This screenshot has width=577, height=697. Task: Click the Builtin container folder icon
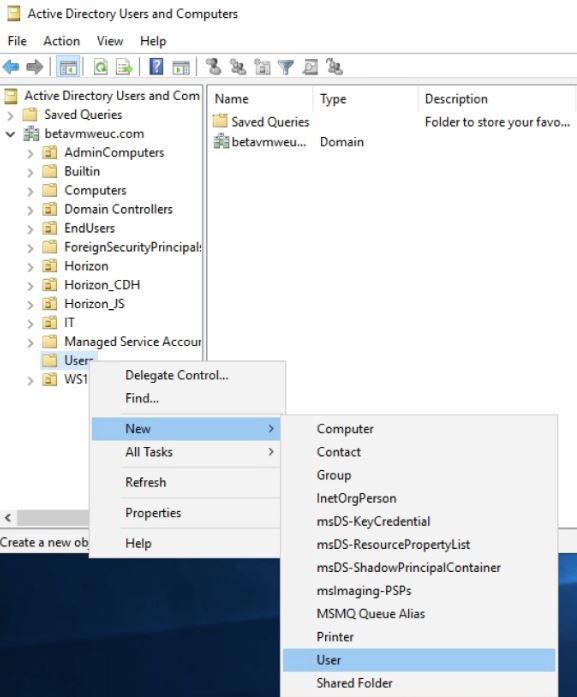coord(50,171)
